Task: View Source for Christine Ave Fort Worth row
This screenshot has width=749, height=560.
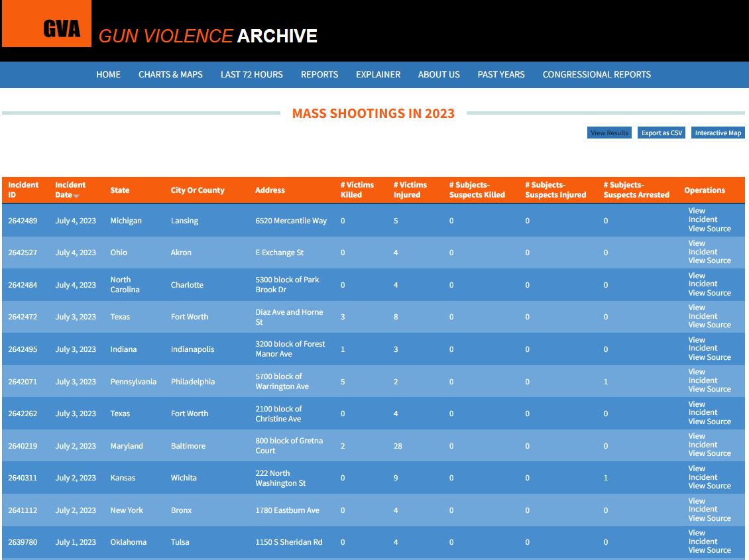Action: click(709, 421)
